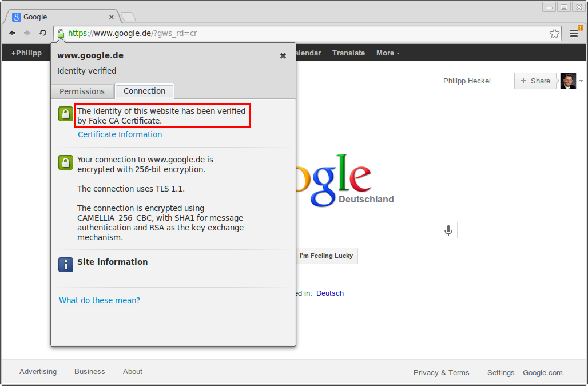The height and width of the screenshot is (386, 588).
Task: Open Privacy & Terms footer link
Action: pyautogui.click(x=442, y=372)
